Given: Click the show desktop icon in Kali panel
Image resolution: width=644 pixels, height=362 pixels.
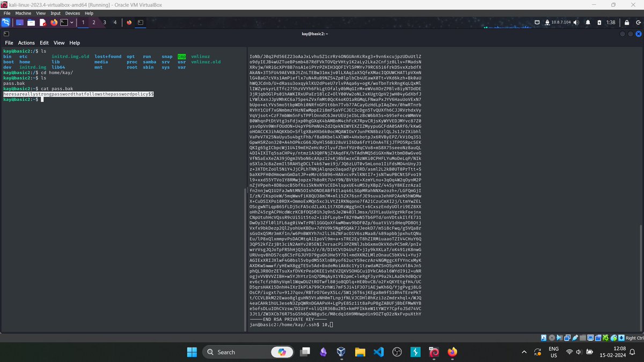Looking at the screenshot, I should point(19,23).
